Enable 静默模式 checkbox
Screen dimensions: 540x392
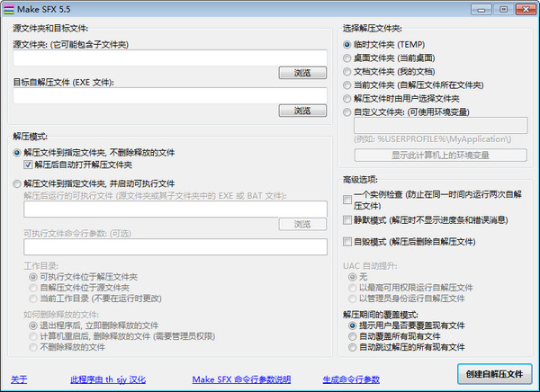(x=347, y=220)
